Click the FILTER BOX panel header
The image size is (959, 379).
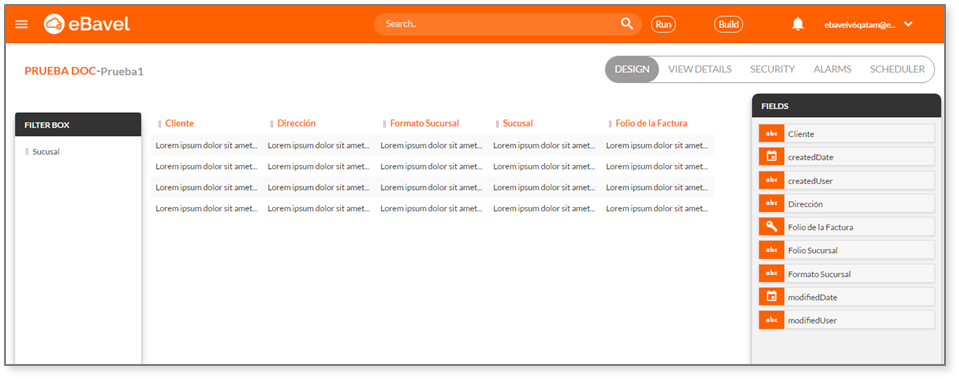78,125
